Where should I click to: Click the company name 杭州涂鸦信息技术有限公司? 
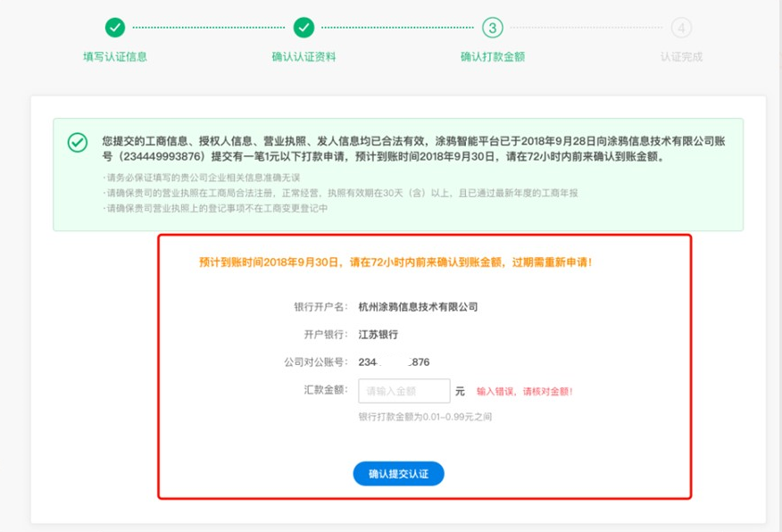point(418,307)
